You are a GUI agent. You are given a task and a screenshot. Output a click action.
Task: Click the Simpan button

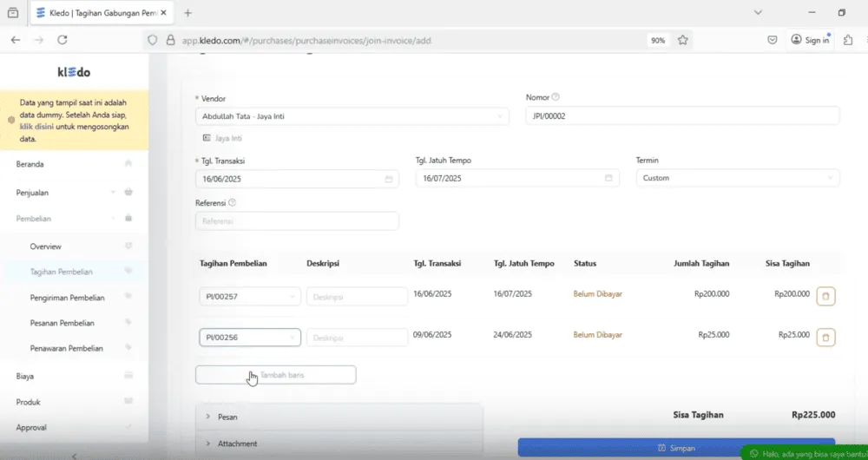[676, 448]
